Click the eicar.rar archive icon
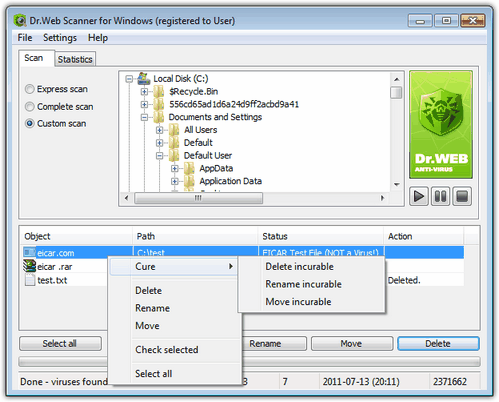The height and width of the screenshot is (402, 499). pos(29,266)
